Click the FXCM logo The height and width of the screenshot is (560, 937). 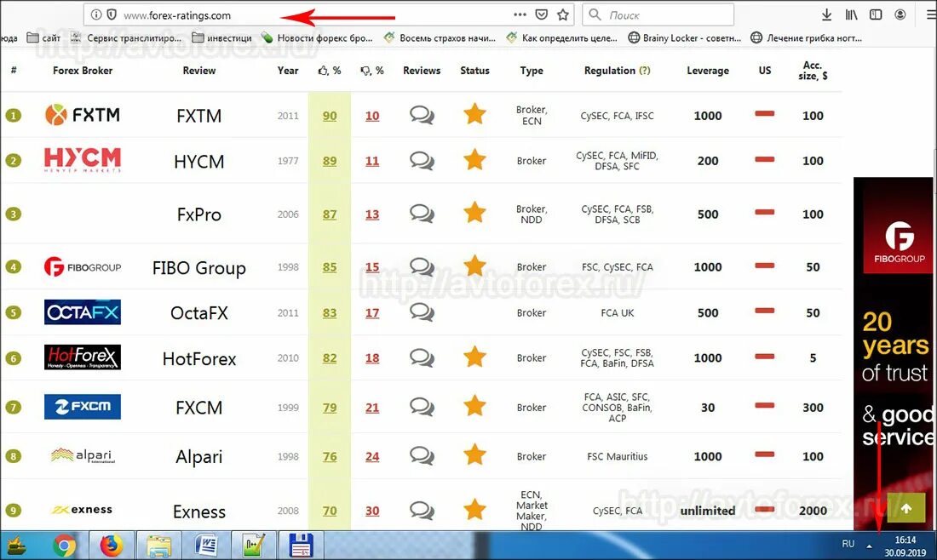pos(83,407)
